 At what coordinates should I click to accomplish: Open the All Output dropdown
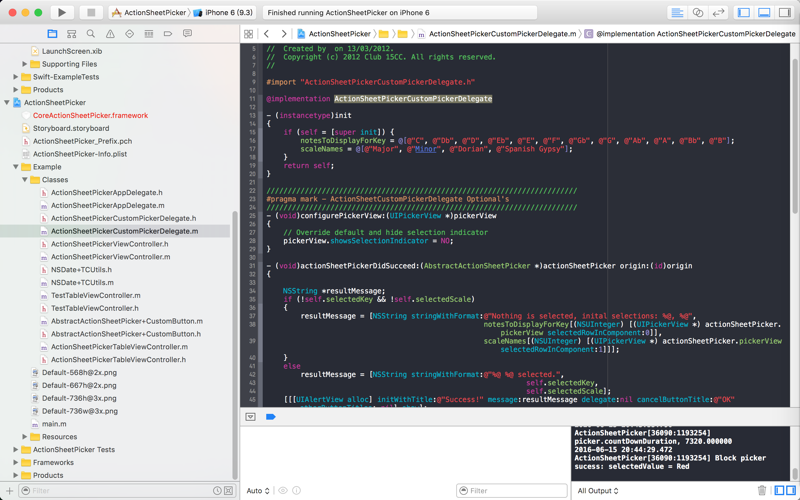point(597,491)
